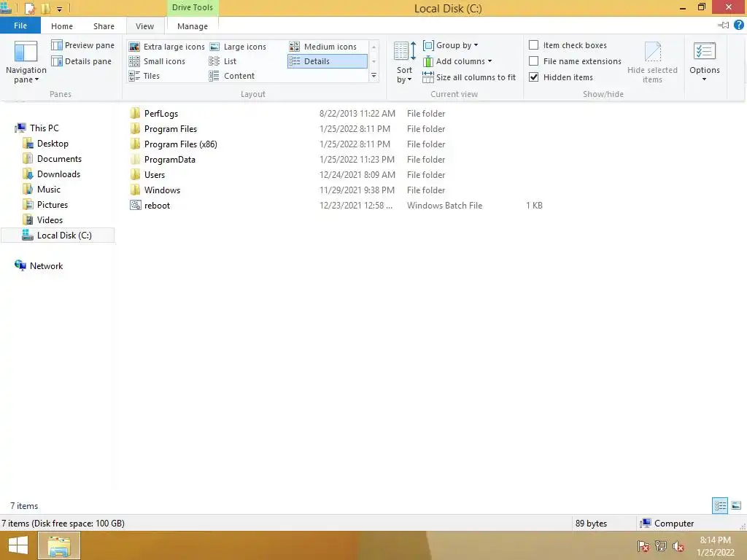The height and width of the screenshot is (560, 747).
Task: Click Size all columns to fit
Action: click(x=469, y=77)
